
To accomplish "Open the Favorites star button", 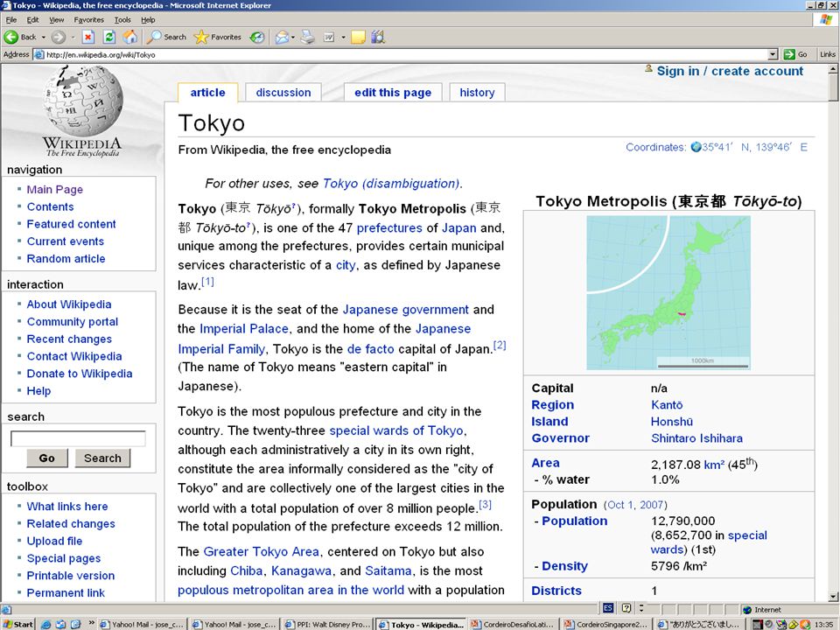I will [218, 37].
